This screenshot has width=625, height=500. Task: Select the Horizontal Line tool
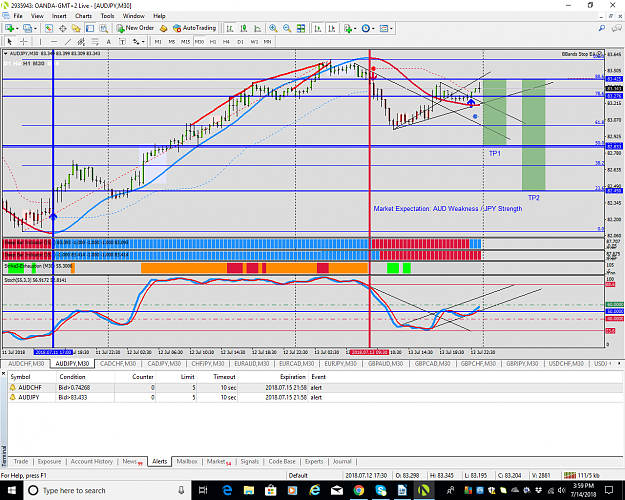[54, 41]
